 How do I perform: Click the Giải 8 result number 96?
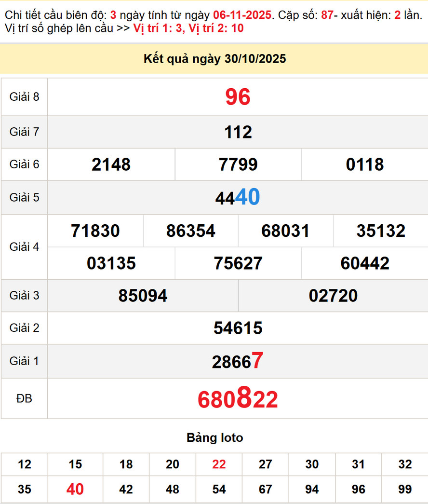(x=238, y=97)
